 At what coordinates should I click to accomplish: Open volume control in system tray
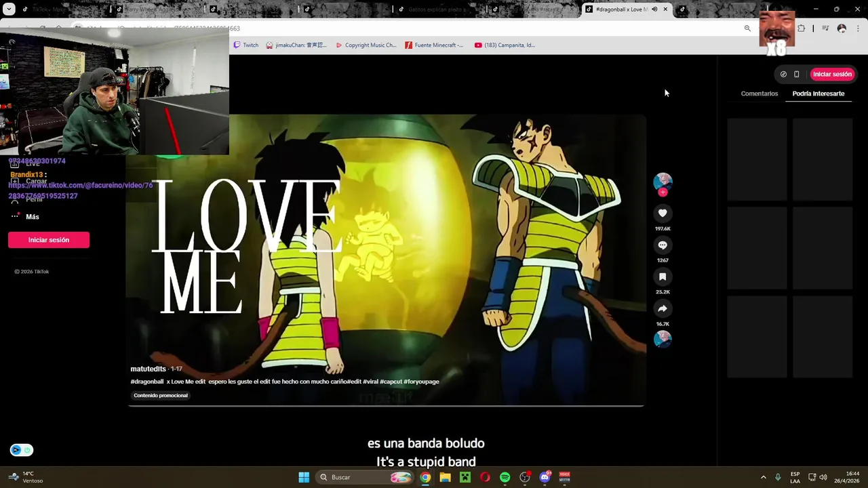tap(823, 477)
